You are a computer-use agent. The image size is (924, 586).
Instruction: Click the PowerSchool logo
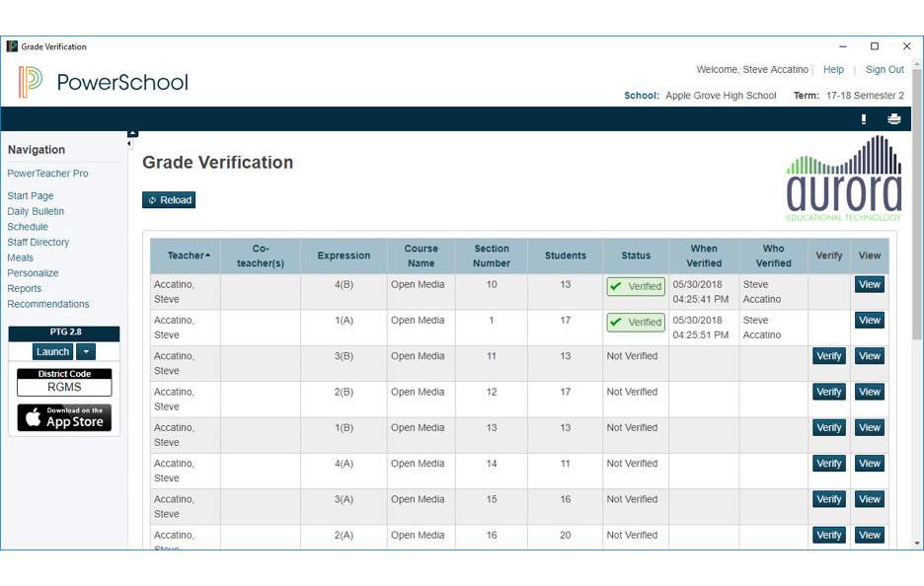pos(104,83)
